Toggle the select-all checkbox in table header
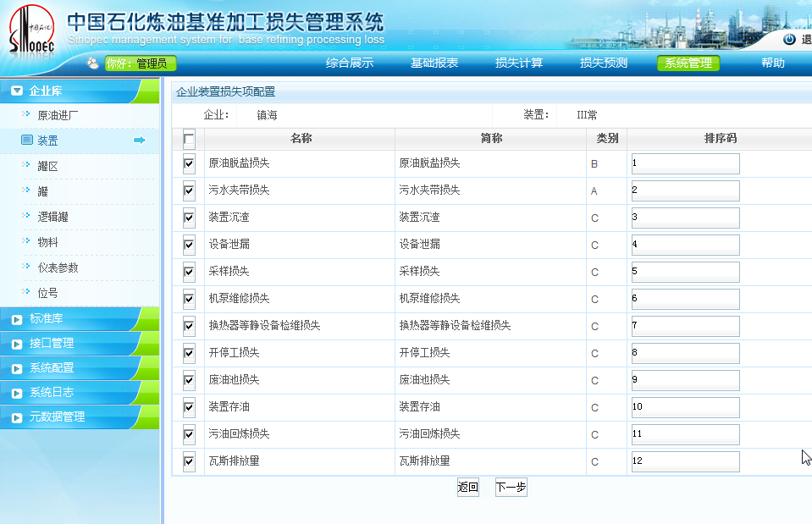Viewport: 812px width, 524px height. 189,139
